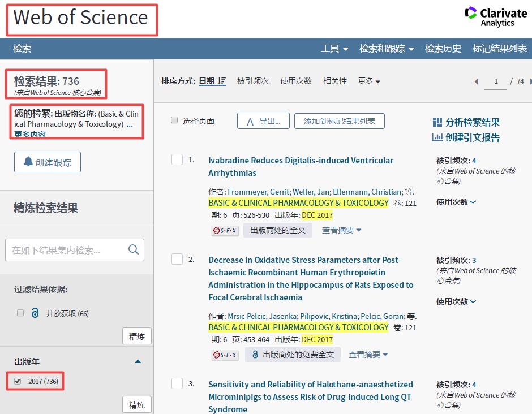Sort results by 被引频次
Screen dimensions: 532x414
point(252,81)
